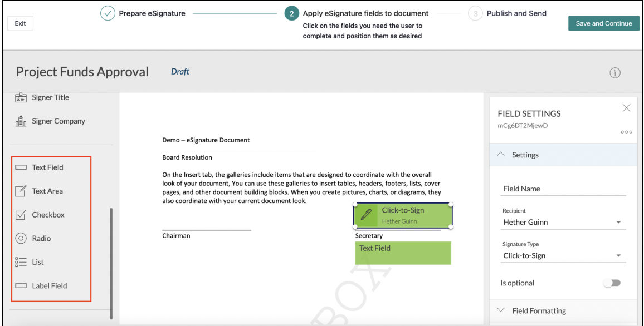
Task: Click the Exit button
Action: click(20, 23)
